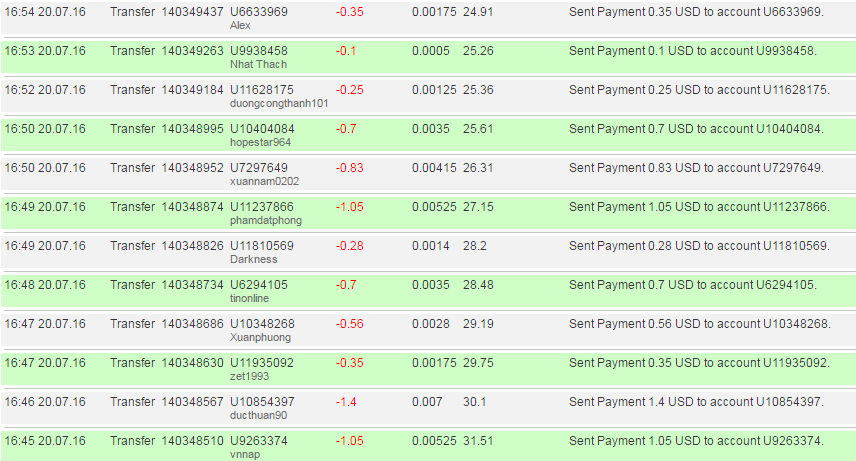
Task: Click batch number 140348686
Action: [192, 324]
